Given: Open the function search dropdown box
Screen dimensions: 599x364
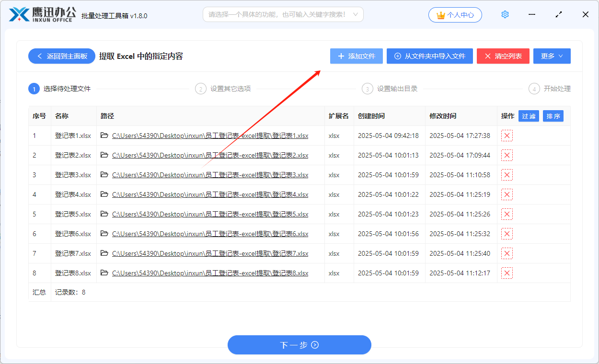Looking at the screenshot, I should click(x=283, y=14).
